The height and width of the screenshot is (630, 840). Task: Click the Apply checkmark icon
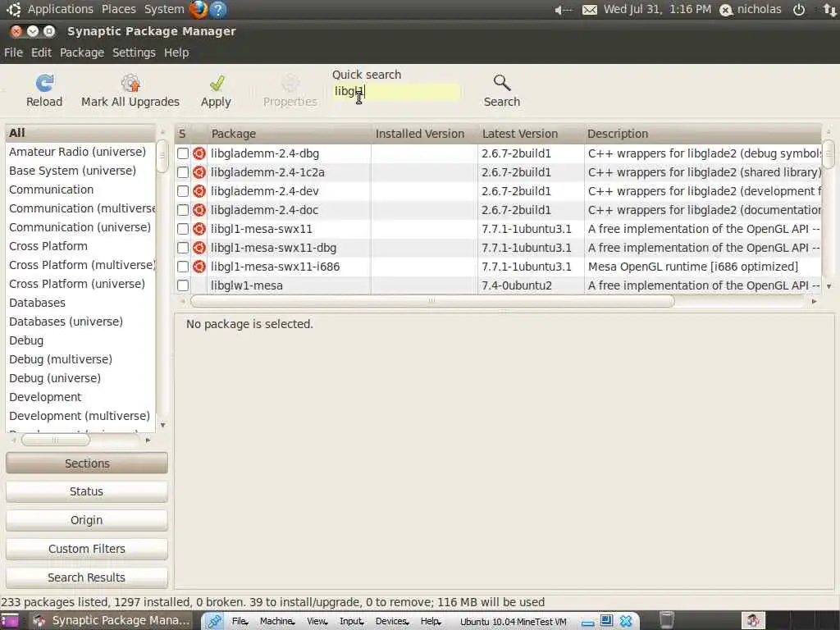[217, 83]
